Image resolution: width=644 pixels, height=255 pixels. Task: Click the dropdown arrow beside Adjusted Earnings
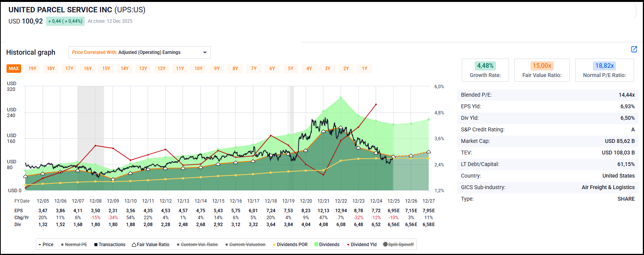pos(205,52)
